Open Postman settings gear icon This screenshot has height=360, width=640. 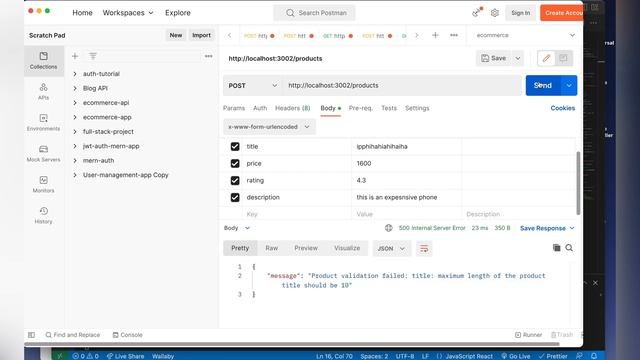click(x=495, y=13)
